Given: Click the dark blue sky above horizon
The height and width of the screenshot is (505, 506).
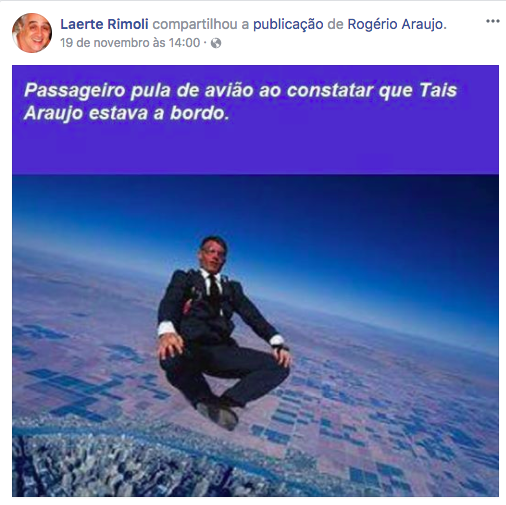Looking at the screenshot, I should tap(333, 217).
